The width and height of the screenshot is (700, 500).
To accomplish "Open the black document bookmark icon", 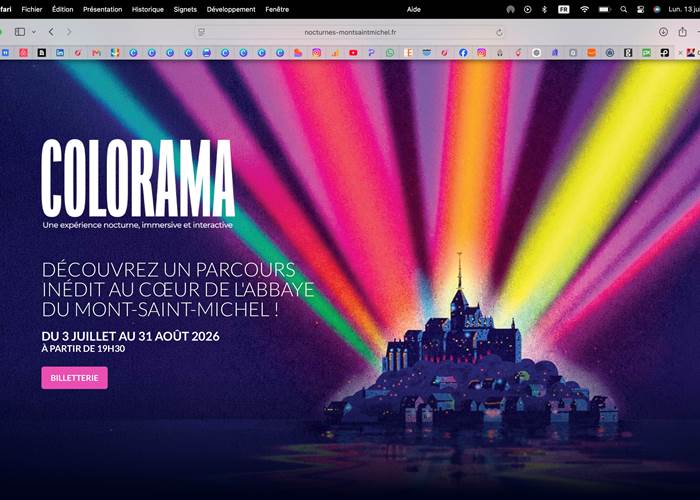I will coord(42,53).
